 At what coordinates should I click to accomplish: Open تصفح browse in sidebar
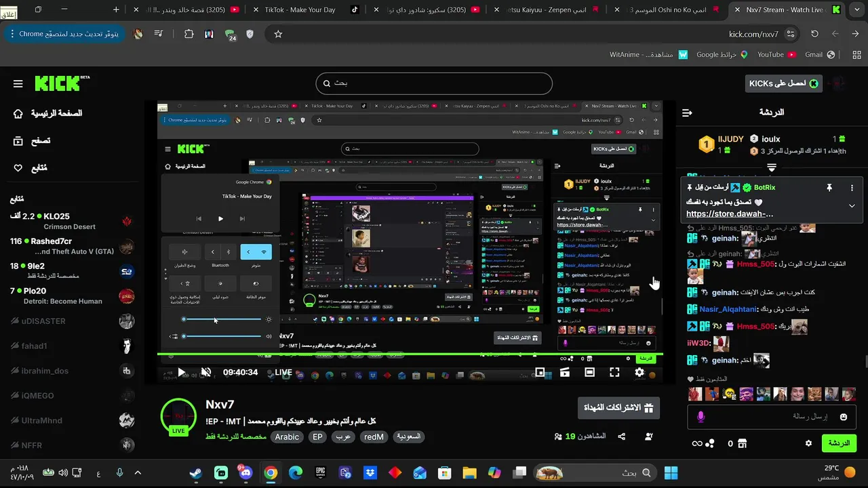pyautogui.click(x=32, y=141)
